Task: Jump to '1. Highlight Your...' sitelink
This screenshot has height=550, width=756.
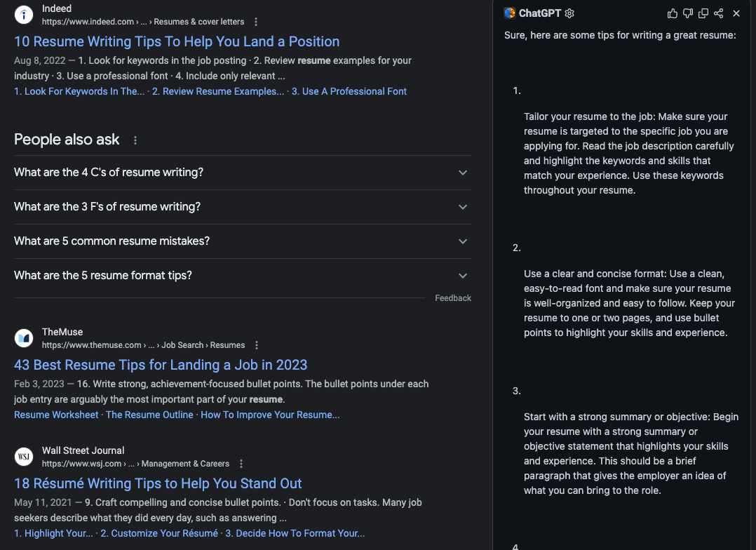Action: [x=53, y=533]
